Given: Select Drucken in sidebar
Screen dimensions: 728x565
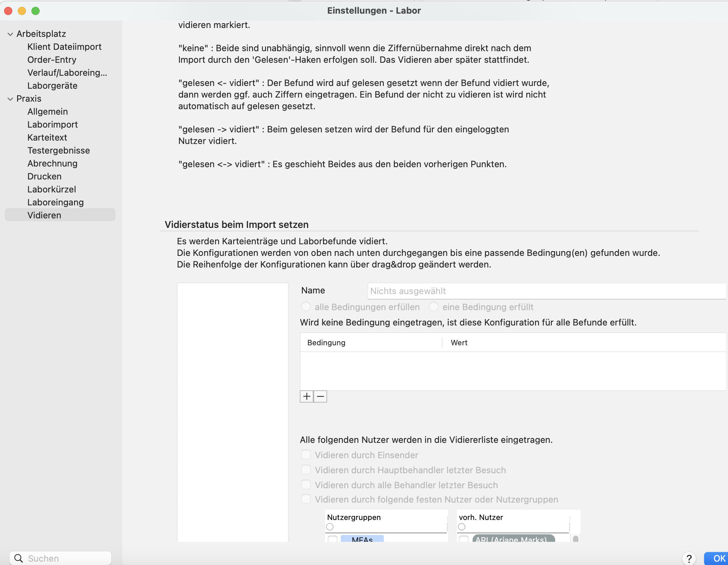Looking at the screenshot, I should tap(44, 176).
